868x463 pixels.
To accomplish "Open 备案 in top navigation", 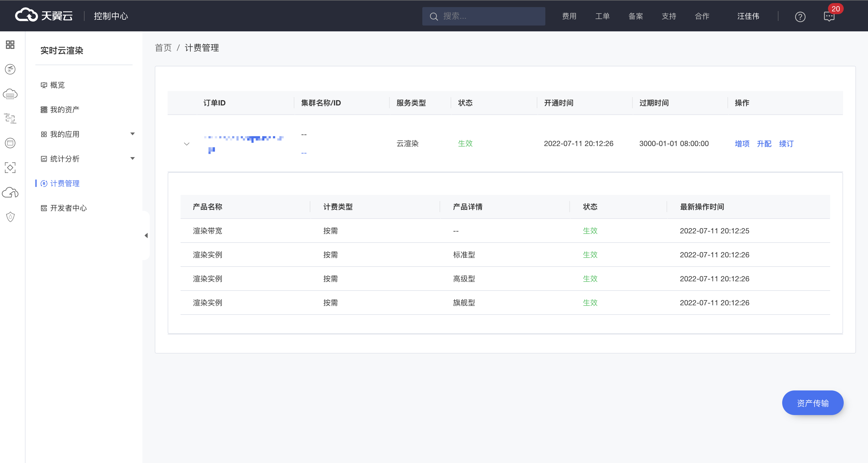I will (635, 16).
